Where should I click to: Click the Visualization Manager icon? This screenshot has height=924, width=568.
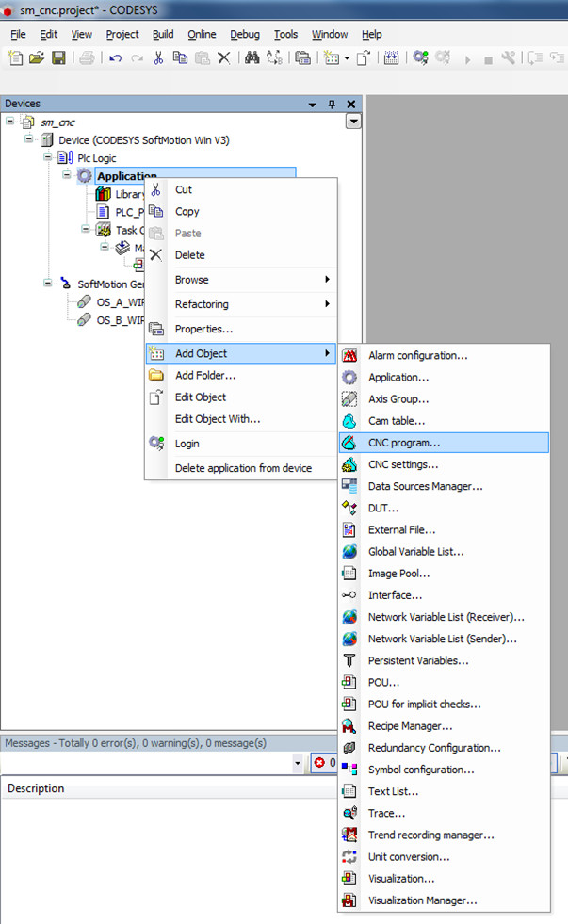pyautogui.click(x=349, y=900)
